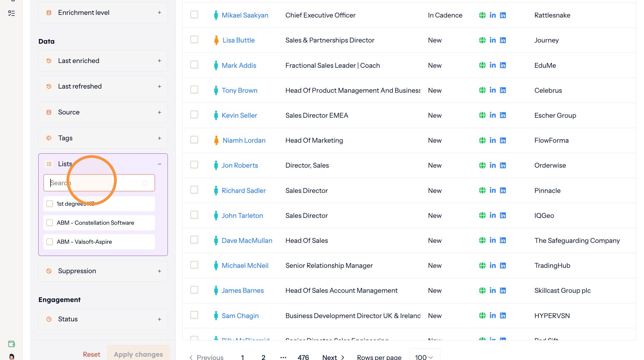The width and height of the screenshot is (644, 360).
Task: Select the row checkbox for Kevin Seller
Action: click(194, 115)
